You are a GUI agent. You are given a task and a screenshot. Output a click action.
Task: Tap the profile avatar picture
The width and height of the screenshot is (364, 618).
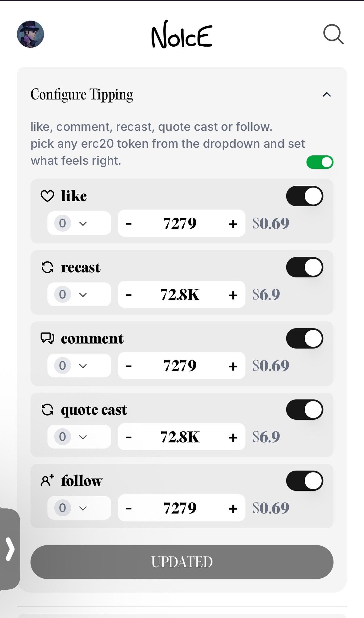click(x=30, y=34)
